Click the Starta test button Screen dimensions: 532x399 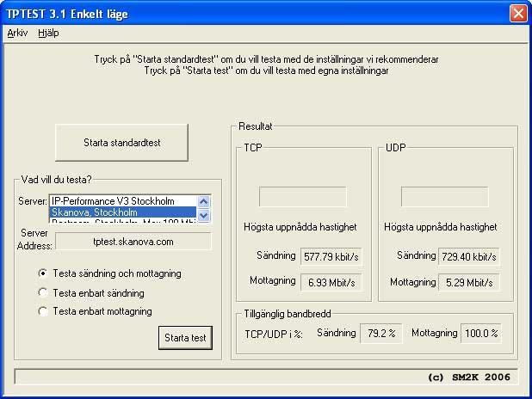(x=185, y=338)
